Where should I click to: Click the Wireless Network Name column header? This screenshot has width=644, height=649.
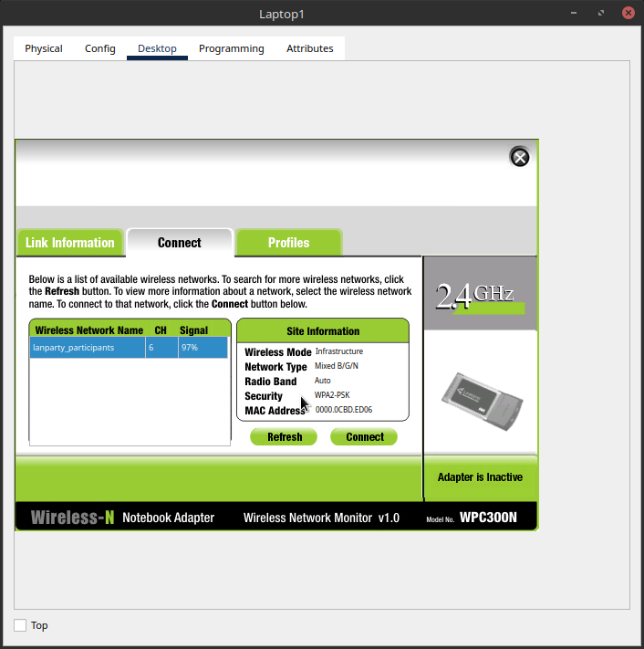88,330
